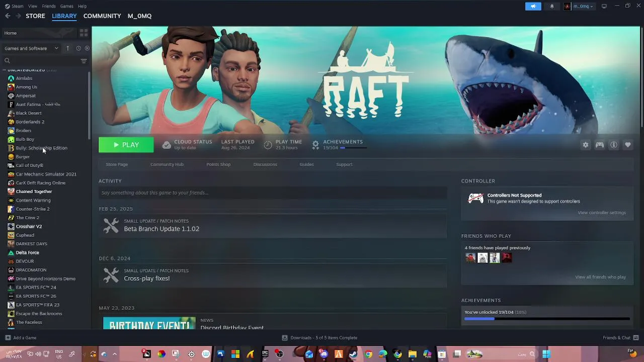
Task: Open the notifications bell
Action: point(552,6)
